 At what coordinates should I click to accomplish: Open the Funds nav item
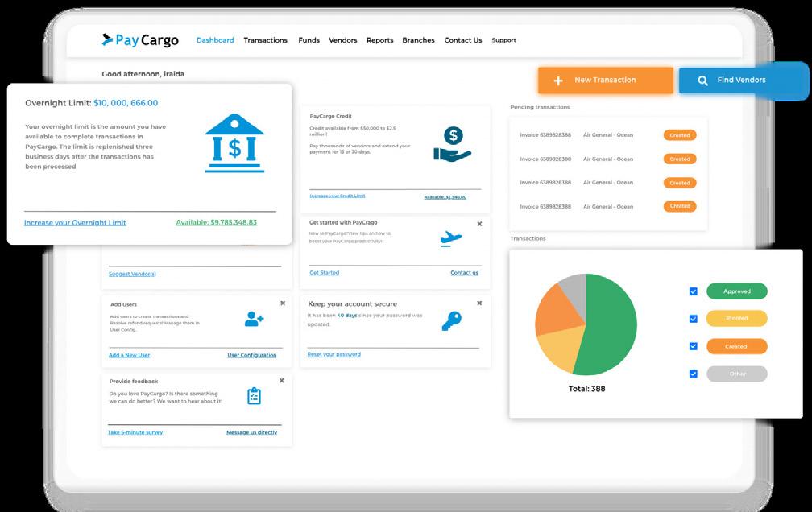(x=309, y=40)
